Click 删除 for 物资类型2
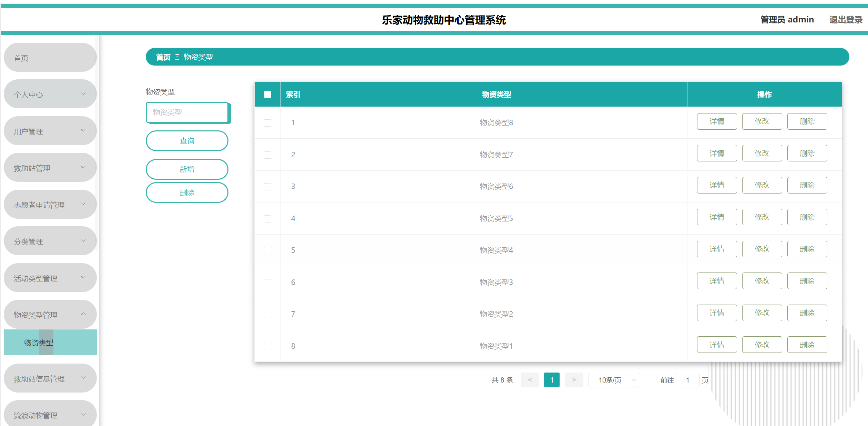Viewport: 868px width, 426px height. click(807, 313)
